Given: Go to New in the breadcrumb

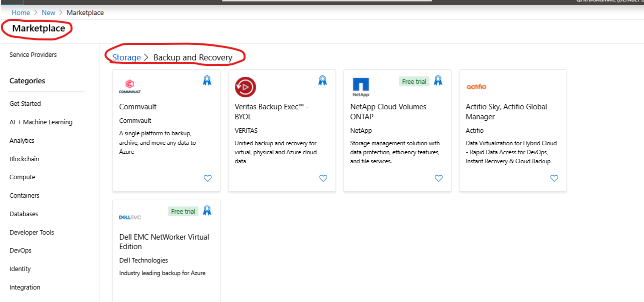Looking at the screenshot, I should 48,12.
